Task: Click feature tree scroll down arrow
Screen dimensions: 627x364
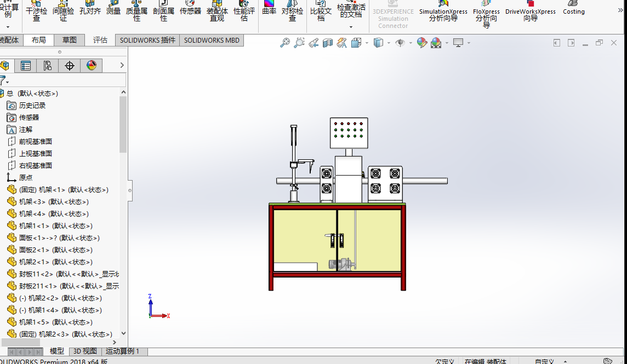Action: coord(123,333)
